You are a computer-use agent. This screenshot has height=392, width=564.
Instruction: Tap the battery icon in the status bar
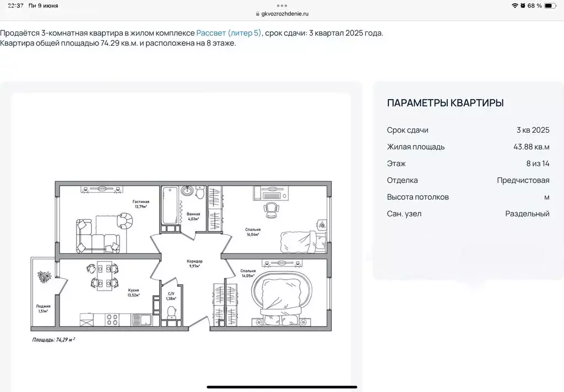550,6
